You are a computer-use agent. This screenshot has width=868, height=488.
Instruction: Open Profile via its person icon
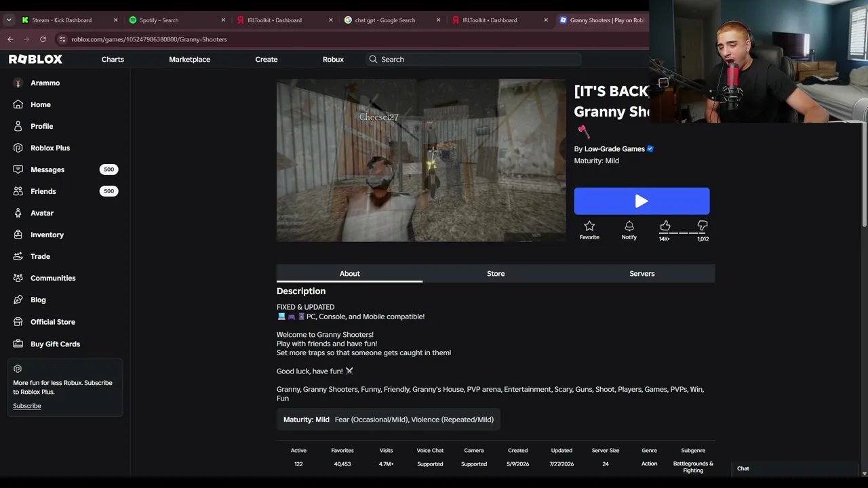pos(18,126)
